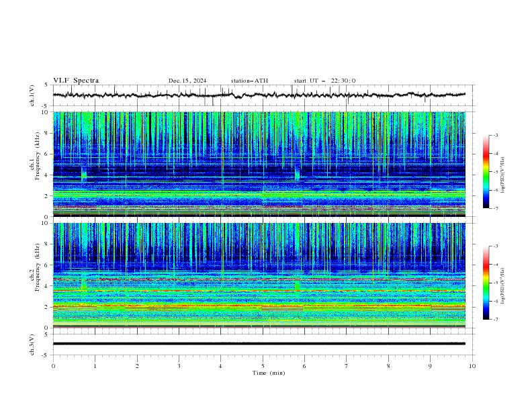Click the ch.1 Frequency (kHz) axis label
Image resolution: width=532 pixels, height=411 pixels.
pyautogui.click(x=35, y=156)
